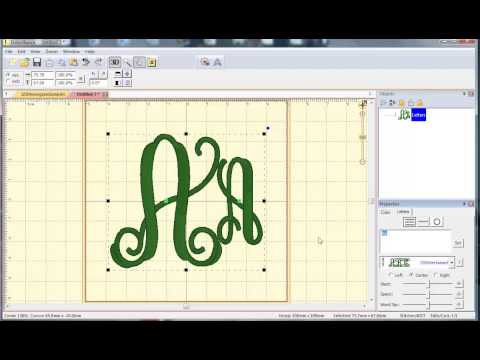Image resolution: width=480 pixels, height=360 pixels.
Task: Click the canvas horizontal scrollbar
Action: coord(186,306)
